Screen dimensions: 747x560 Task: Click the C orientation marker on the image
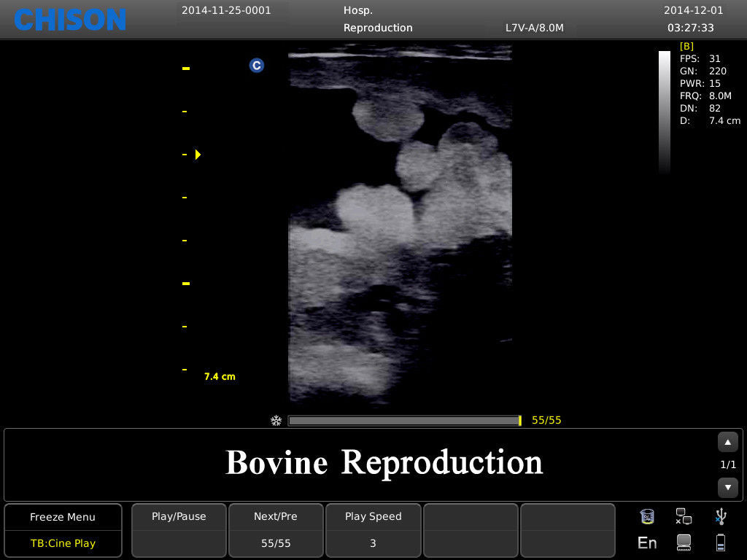click(x=256, y=66)
